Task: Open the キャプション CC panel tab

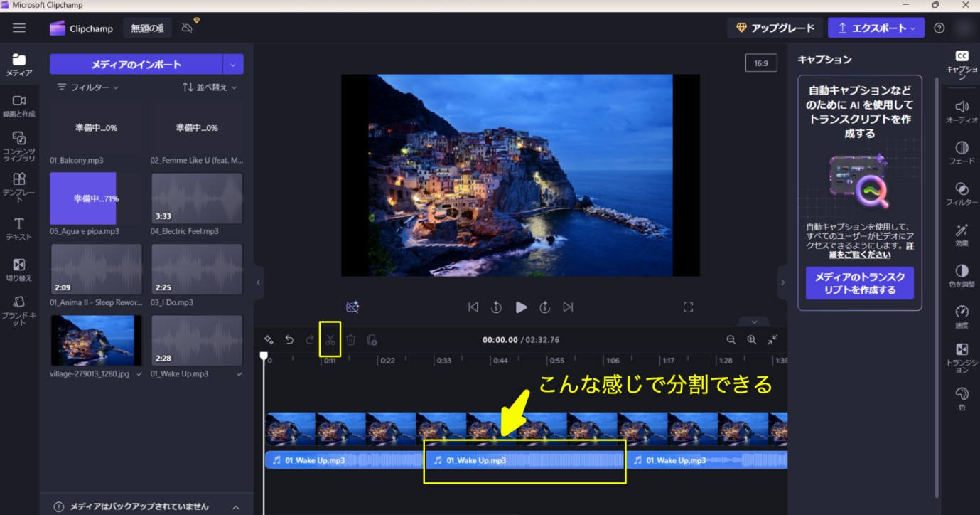Action: [x=962, y=65]
